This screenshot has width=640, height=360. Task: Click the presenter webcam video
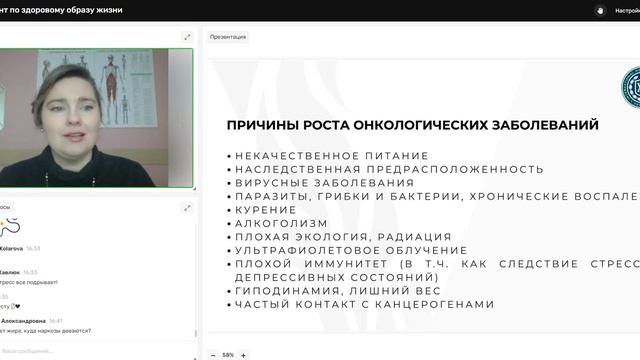[x=96, y=118]
